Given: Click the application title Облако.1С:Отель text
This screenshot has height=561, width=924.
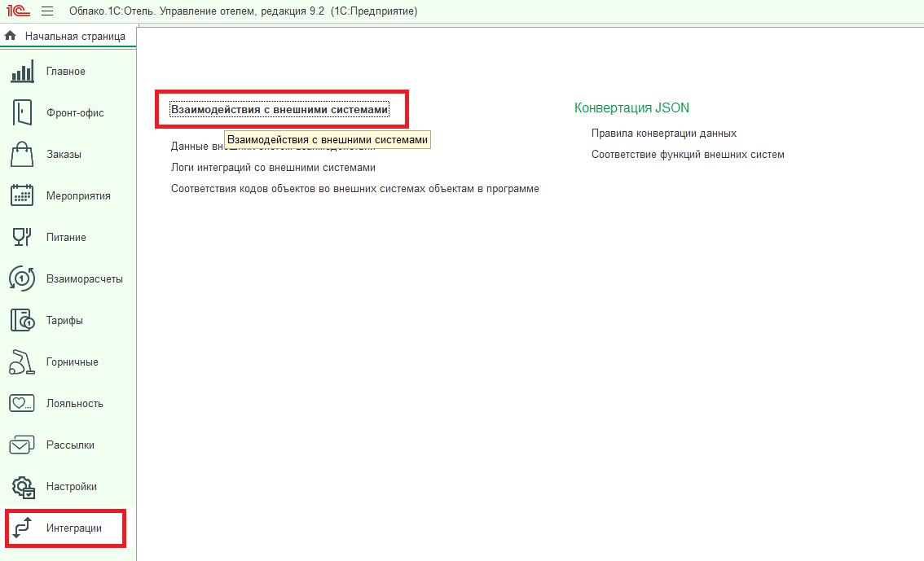Looking at the screenshot, I should [x=243, y=11].
